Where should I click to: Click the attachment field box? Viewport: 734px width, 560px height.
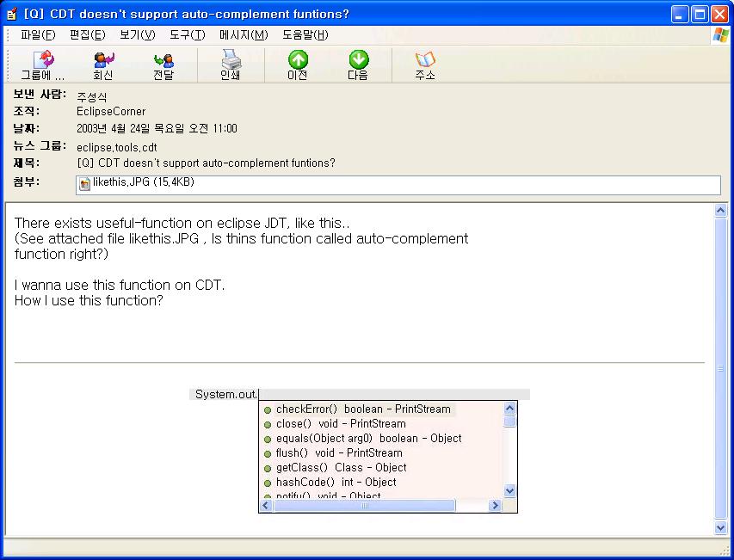tap(398, 185)
